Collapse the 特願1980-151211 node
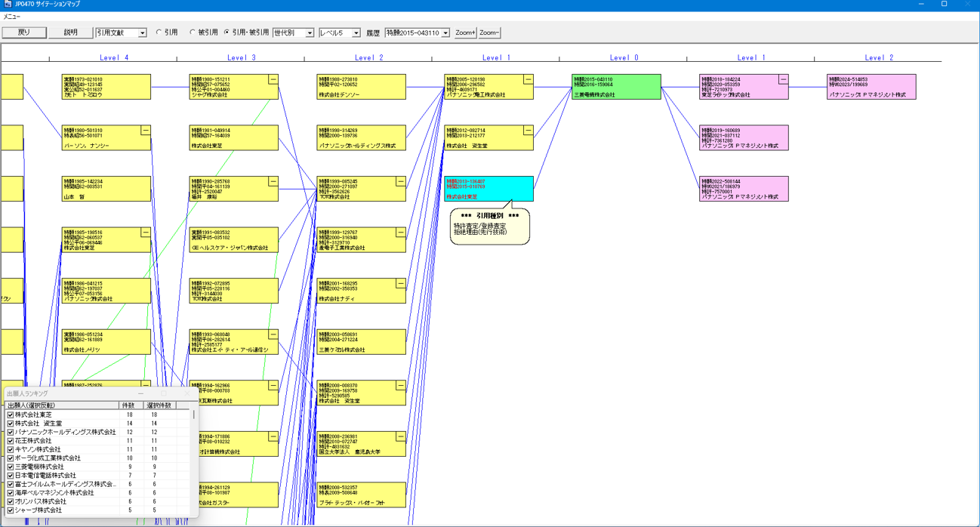 coord(273,79)
